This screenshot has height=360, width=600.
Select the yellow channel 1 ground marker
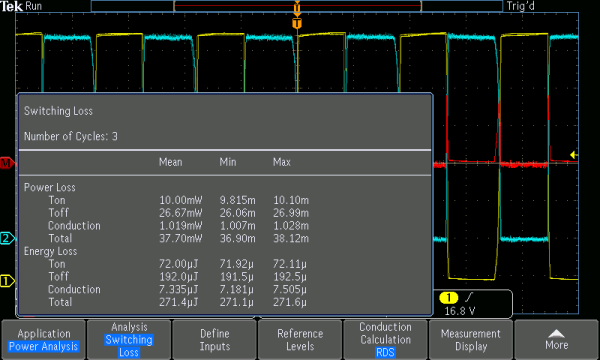click(x=7, y=281)
